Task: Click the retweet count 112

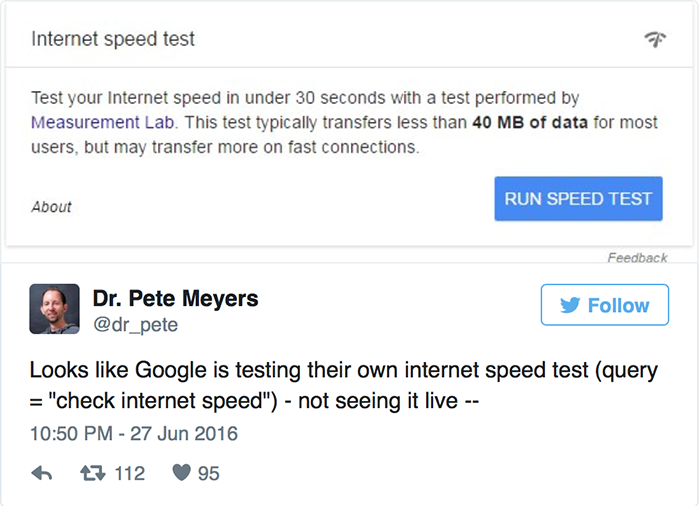Action: coord(129,473)
